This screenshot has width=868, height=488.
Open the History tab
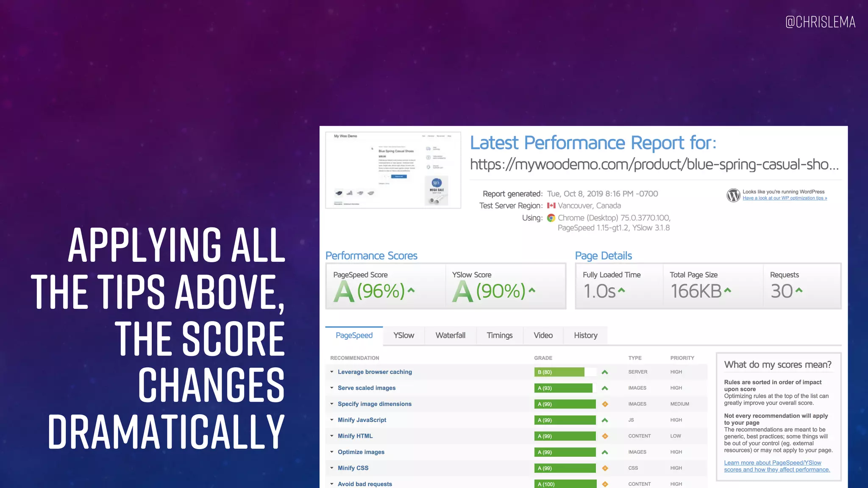(x=585, y=335)
